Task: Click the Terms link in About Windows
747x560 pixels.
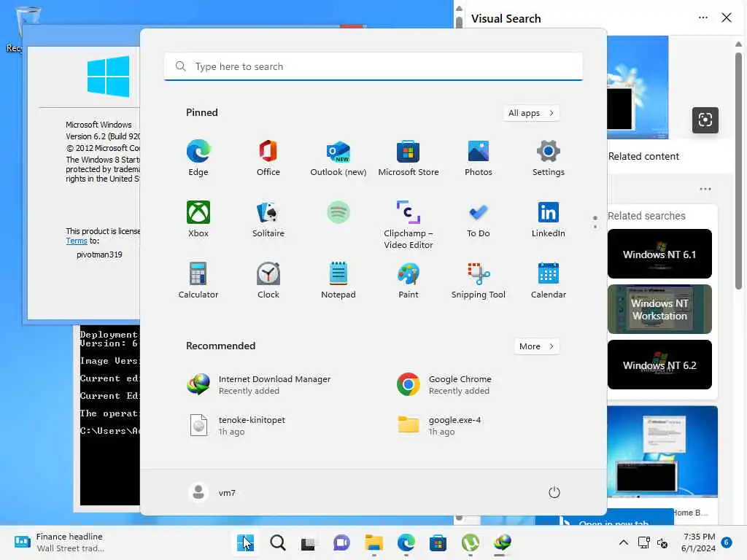Action: pyautogui.click(x=76, y=241)
